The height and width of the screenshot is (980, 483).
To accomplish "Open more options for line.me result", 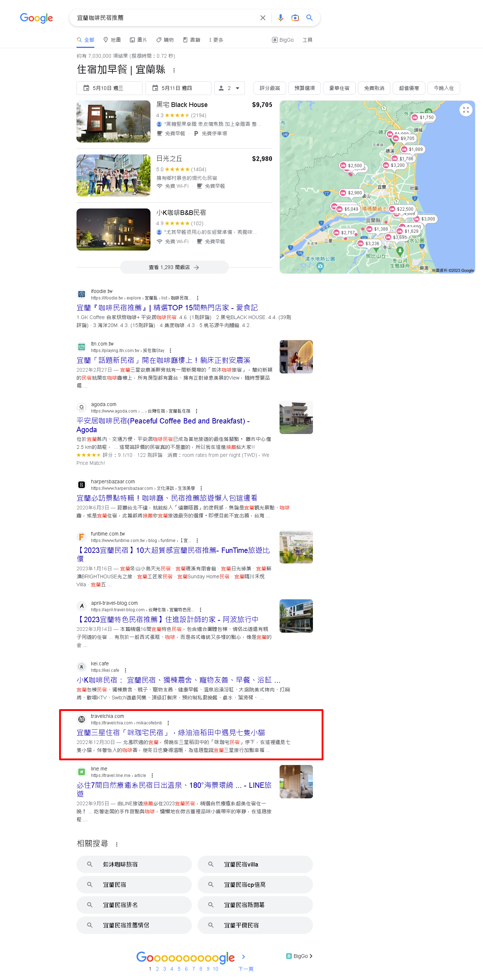I will pyautogui.click(x=152, y=775).
